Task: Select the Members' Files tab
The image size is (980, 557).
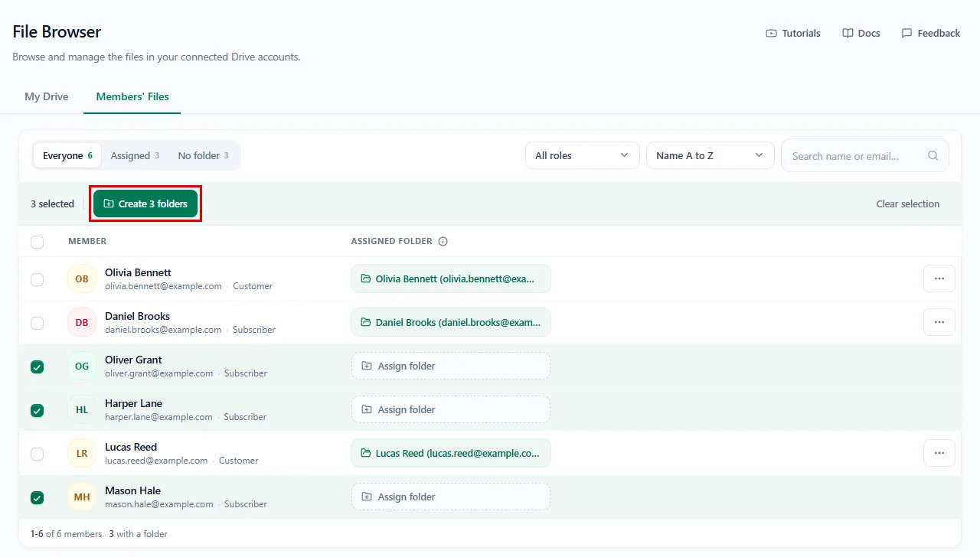Action: (132, 96)
